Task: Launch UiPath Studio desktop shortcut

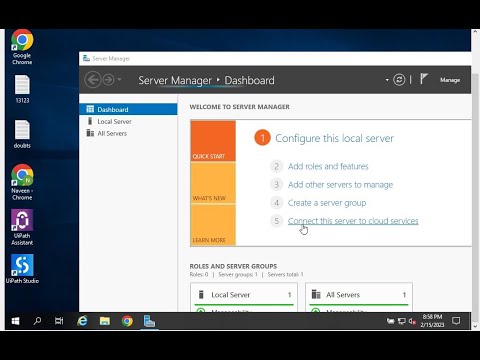Action: point(22,269)
